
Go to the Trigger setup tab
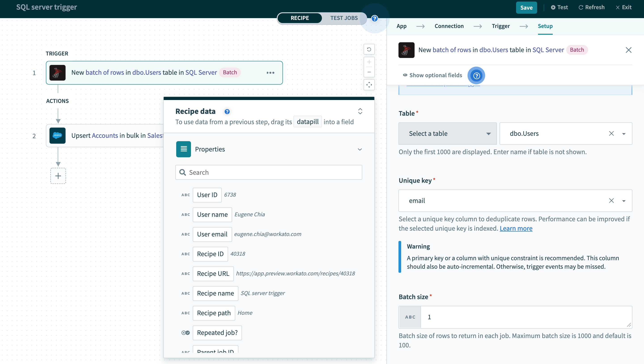(500, 26)
